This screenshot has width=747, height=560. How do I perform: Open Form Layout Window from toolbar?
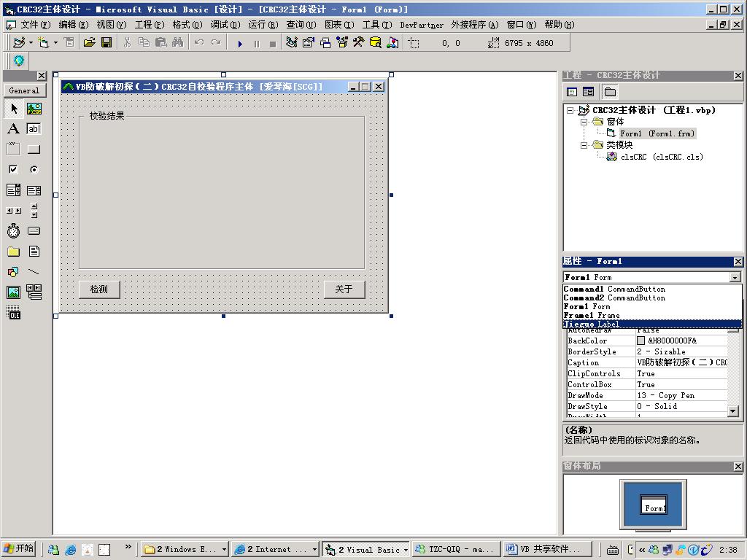coord(325,43)
